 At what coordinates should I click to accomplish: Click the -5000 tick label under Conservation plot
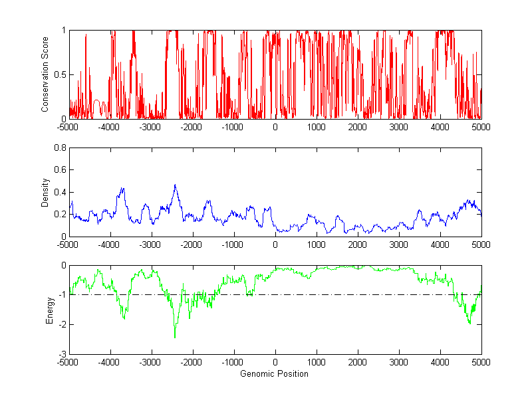click(69, 126)
